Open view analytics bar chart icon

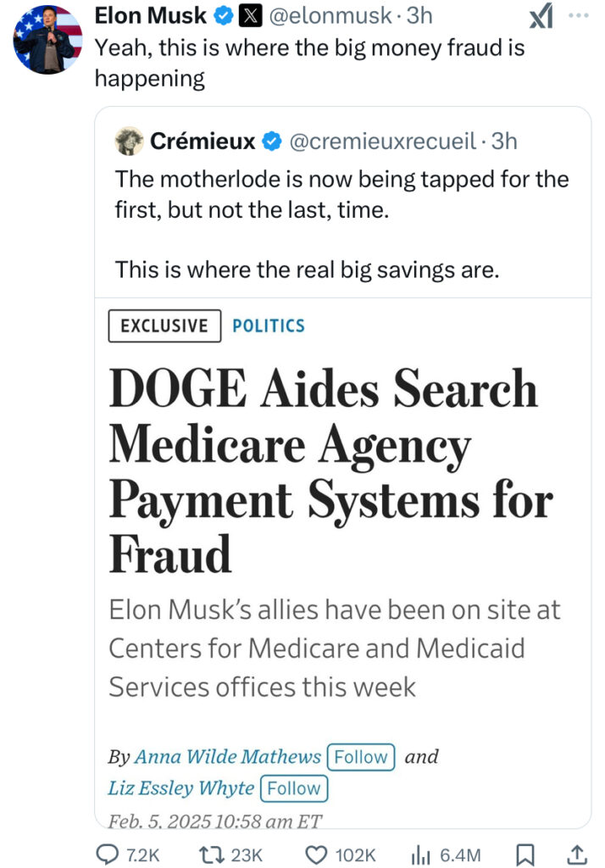pos(420,854)
